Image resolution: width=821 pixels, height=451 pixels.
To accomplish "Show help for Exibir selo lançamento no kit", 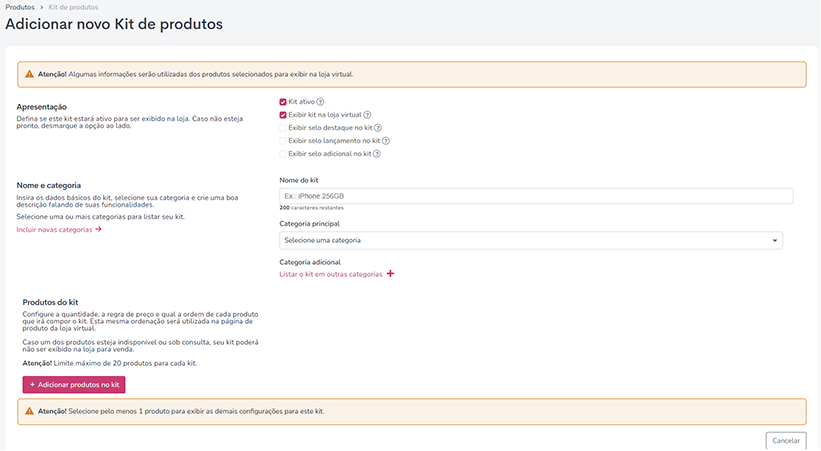I will coord(386,141).
